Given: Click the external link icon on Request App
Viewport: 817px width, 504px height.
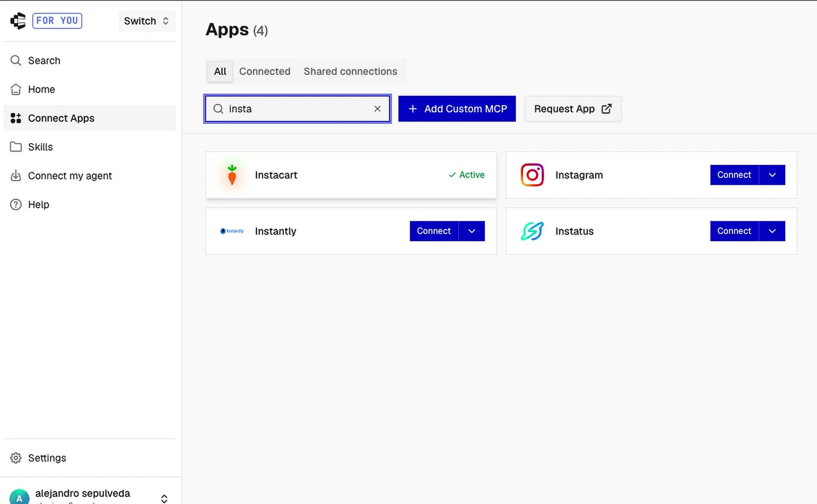Looking at the screenshot, I should point(607,109).
